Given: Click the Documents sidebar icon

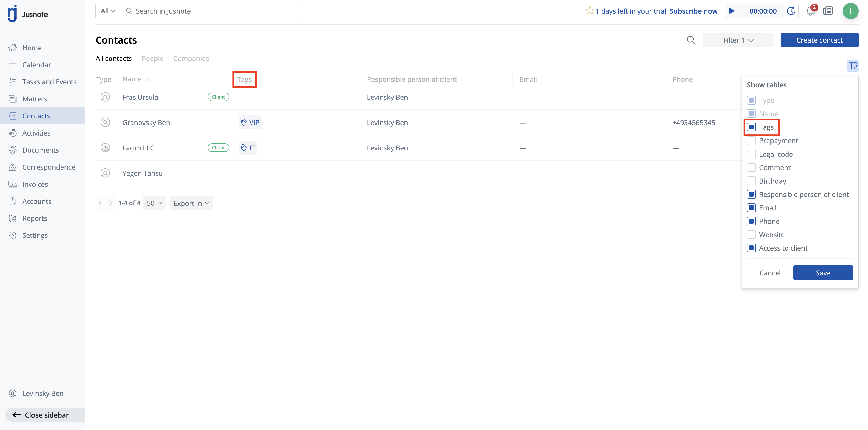Looking at the screenshot, I should [x=13, y=150].
